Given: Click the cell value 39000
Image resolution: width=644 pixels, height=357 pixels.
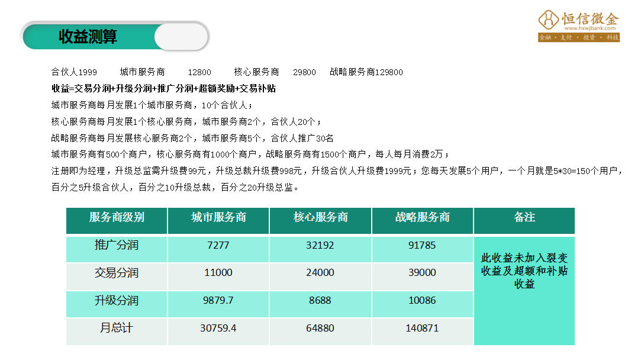Looking at the screenshot, I should click(422, 273).
